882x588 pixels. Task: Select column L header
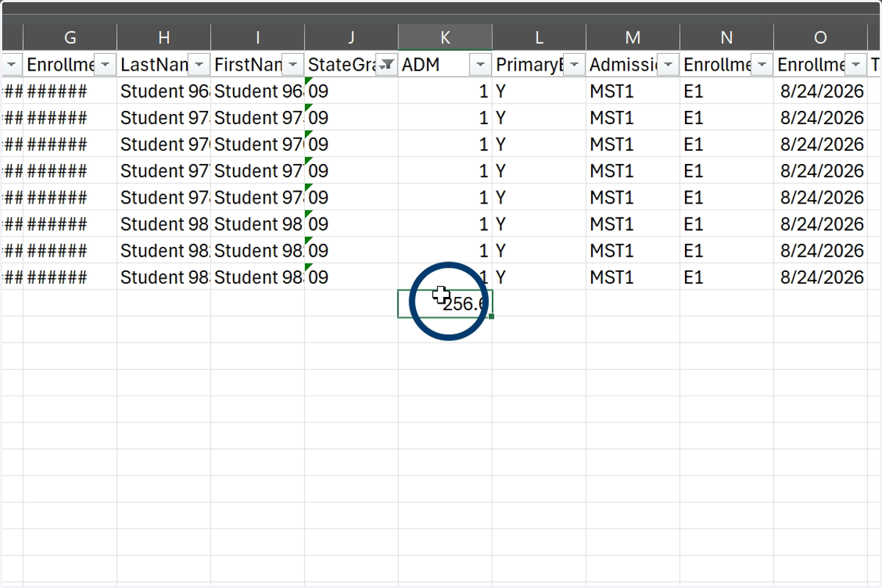(539, 37)
